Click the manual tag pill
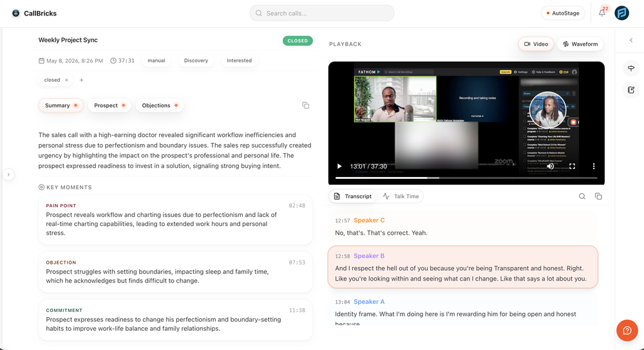This screenshot has height=350, width=644. point(156,60)
